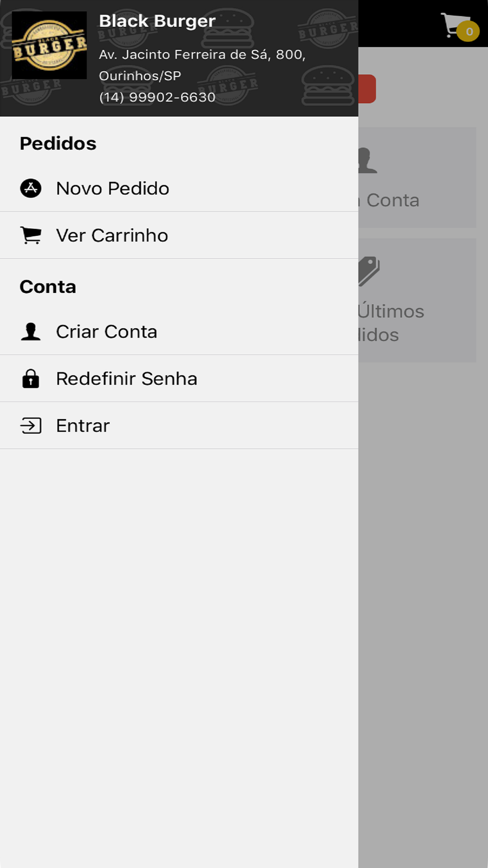Click the Black Burger logo thumbnail
The height and width of the screenshot is (868, 488).
(x=49, y=45)
